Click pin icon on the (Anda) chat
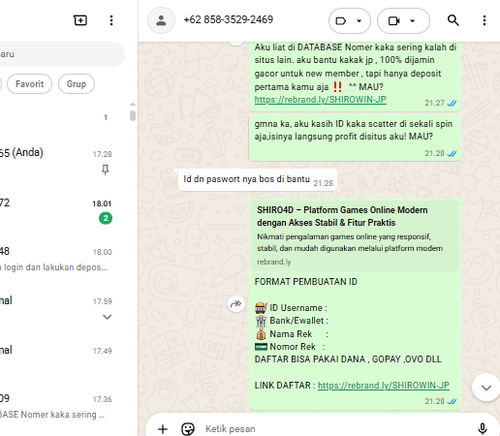 point(105,170)
